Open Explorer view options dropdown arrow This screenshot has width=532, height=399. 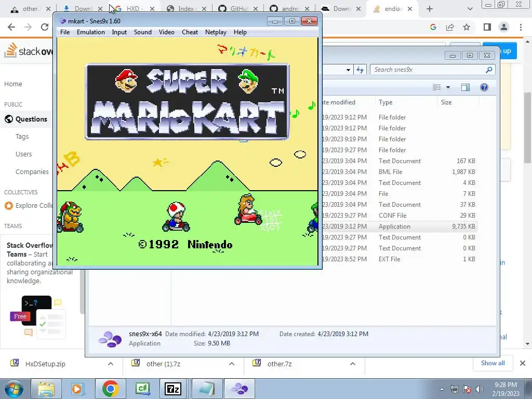point(448,87)
